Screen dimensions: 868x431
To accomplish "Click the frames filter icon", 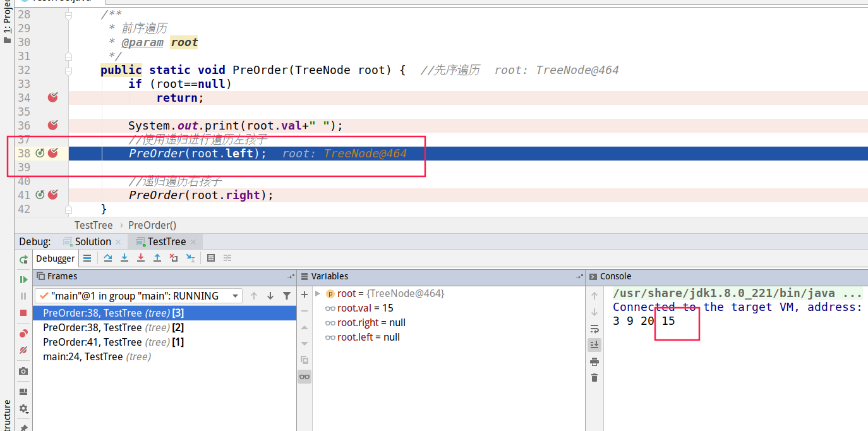I will click(287, 296).
